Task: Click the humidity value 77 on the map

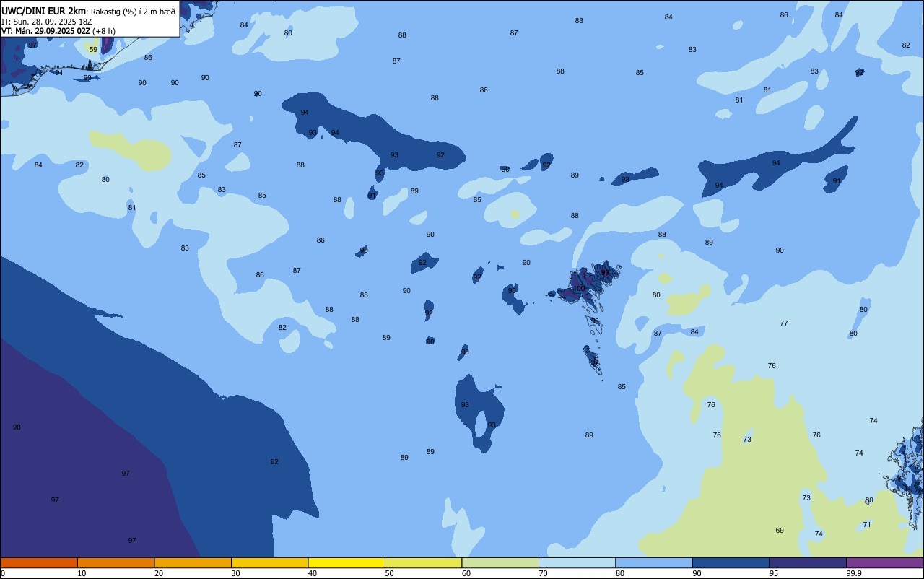Action: pyautogui.click(x=784, y=323)
